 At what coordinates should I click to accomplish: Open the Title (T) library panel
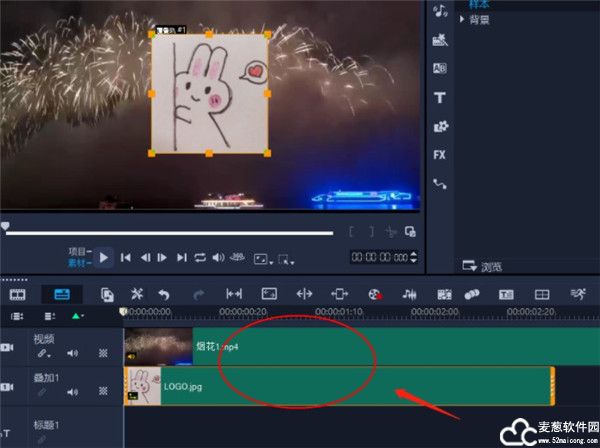pyautogui.click(x=439, y=98)
